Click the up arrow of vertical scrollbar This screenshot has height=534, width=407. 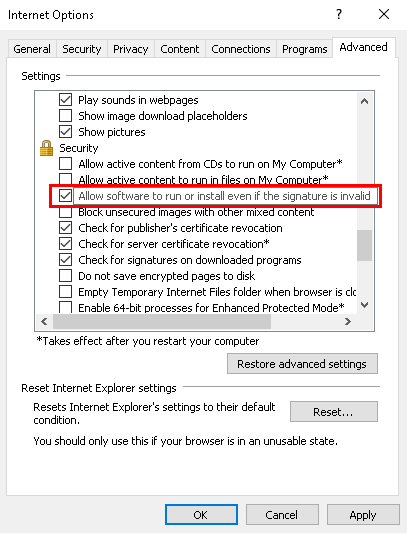click(x=364, y=101)
